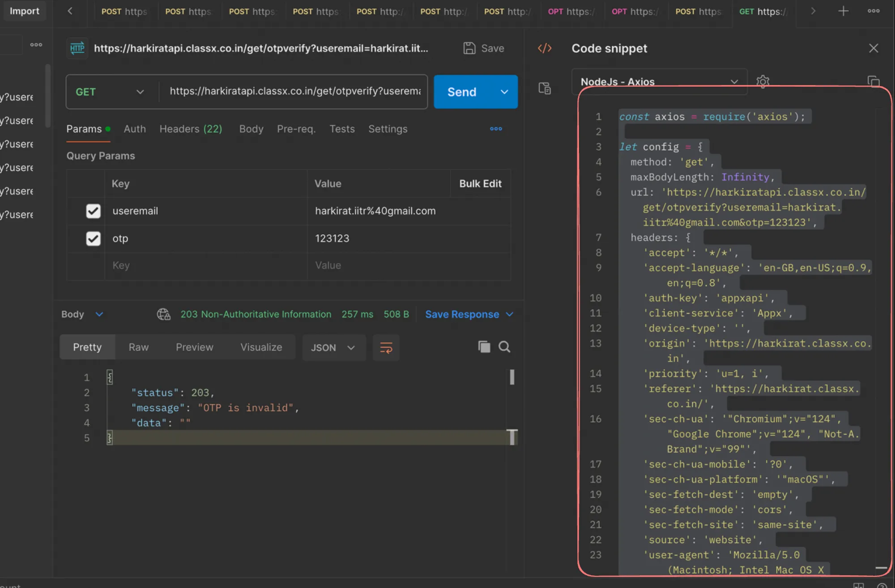Open a new request tab with plus
This screenshot has width=895, height=588.
pyautogui.click(x=843, y=11)
